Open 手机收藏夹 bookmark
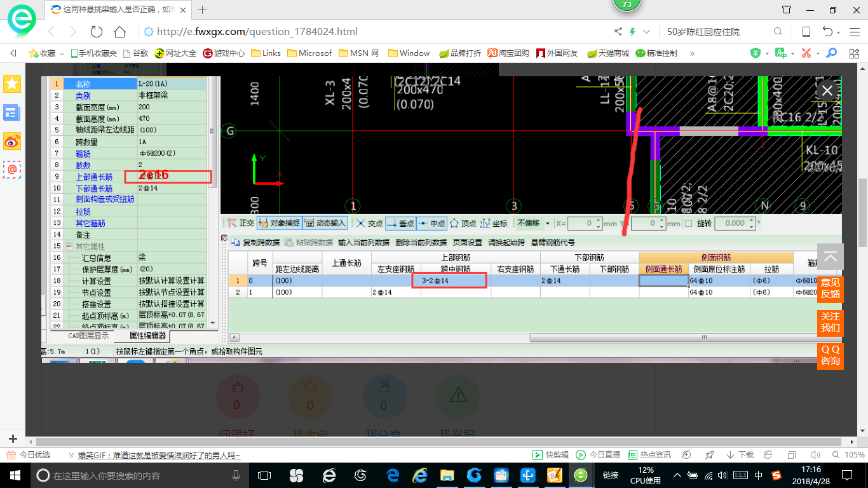Screen dimensions: 868x488 coord(94,53)
